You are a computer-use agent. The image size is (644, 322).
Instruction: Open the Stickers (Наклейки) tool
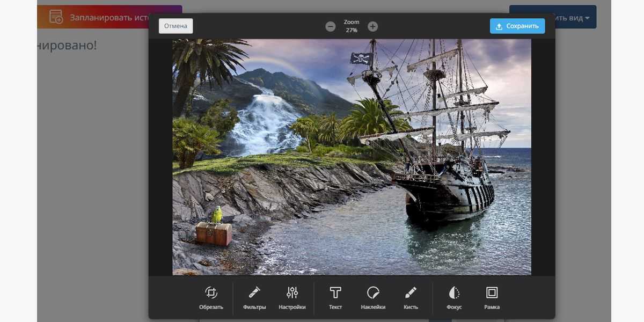[373, 298]
